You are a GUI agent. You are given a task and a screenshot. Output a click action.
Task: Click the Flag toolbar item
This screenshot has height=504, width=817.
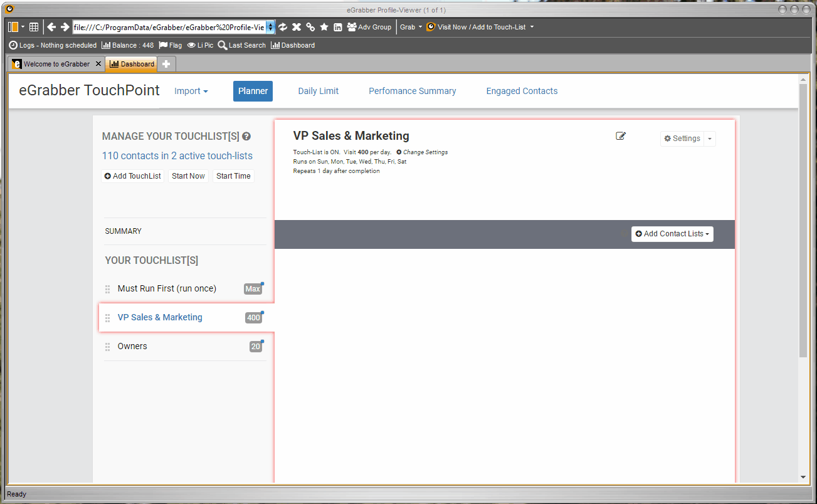tap(170, 45)
